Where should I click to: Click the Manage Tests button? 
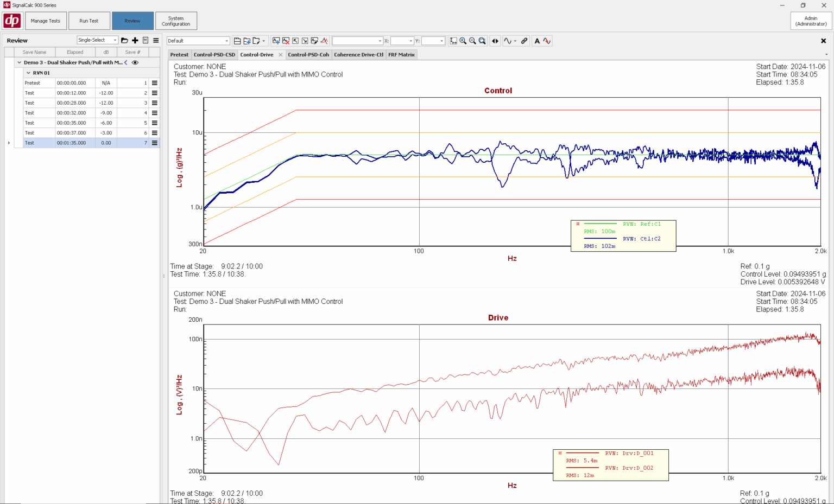click(46, 21)
